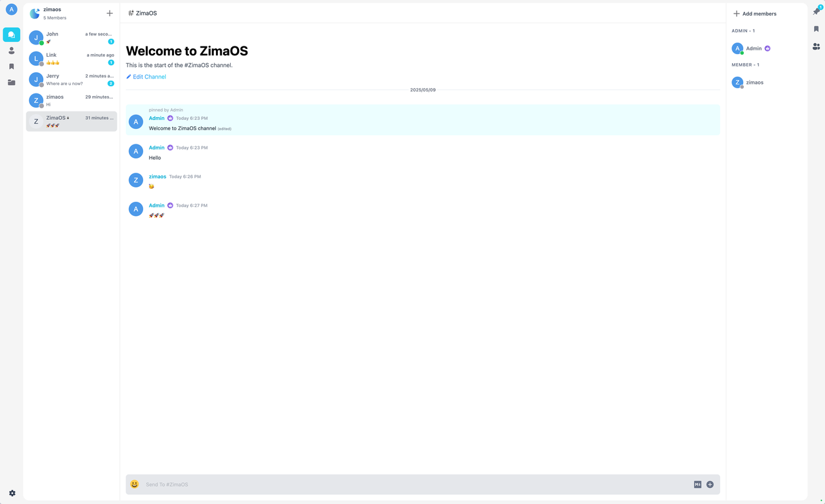825x504 pixels.
Task: Open Jerry's chat asking 'Where are u now?'
Action: coord(71,79)
